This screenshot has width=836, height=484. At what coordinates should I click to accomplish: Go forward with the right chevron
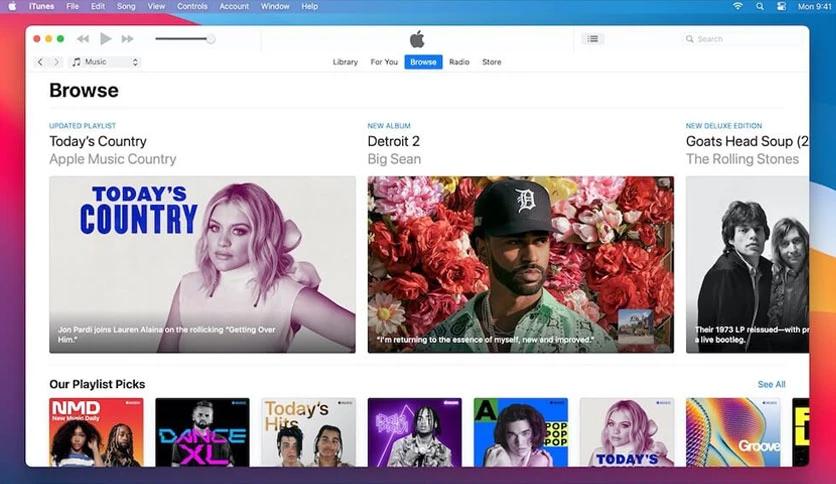[56, 62]
